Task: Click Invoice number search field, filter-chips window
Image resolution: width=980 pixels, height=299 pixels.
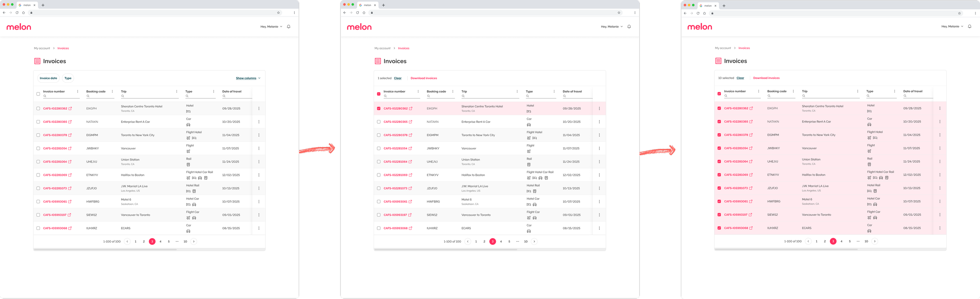Action: pyautogui.click(x=61, y=96)
